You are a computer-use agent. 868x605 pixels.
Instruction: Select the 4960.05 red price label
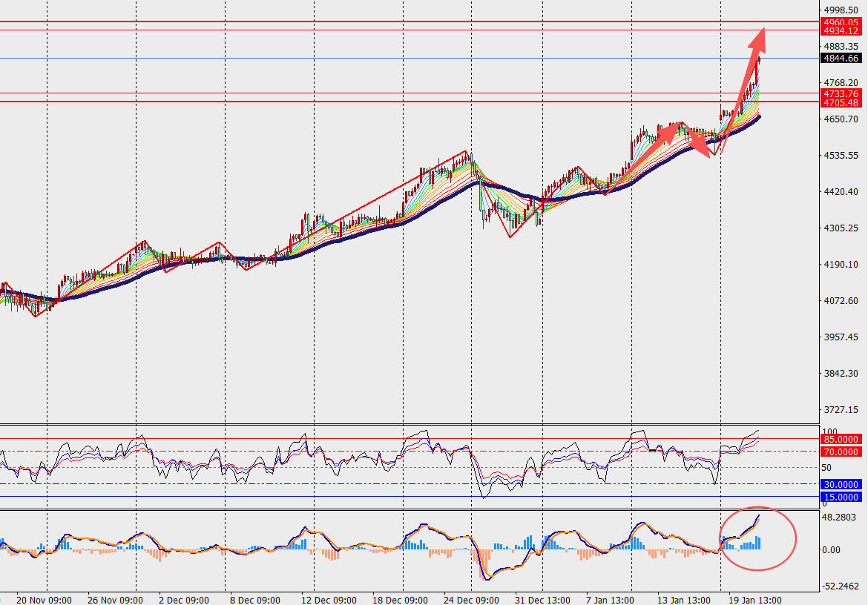click(841, 22)
